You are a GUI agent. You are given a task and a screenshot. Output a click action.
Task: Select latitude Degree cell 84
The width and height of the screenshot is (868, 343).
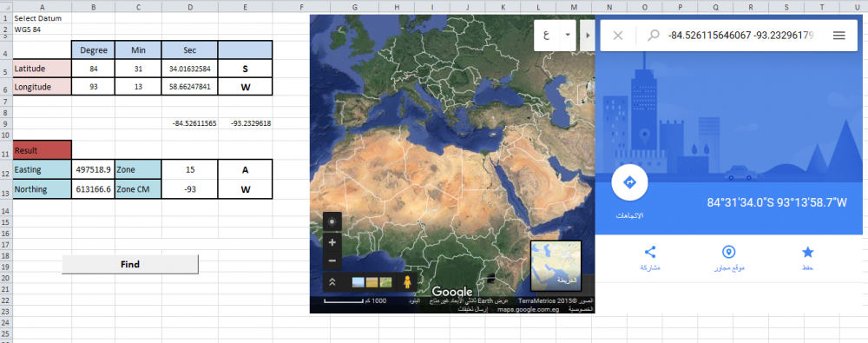94,69
